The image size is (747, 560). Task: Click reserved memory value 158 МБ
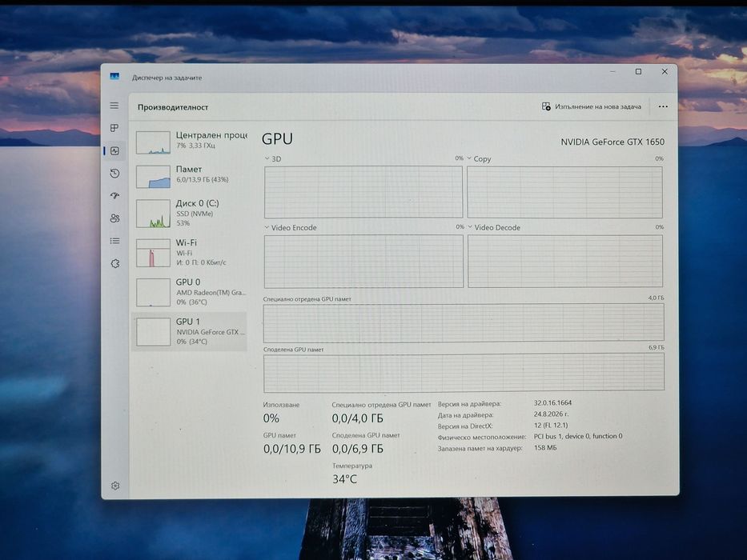click(x=545, y=448)
